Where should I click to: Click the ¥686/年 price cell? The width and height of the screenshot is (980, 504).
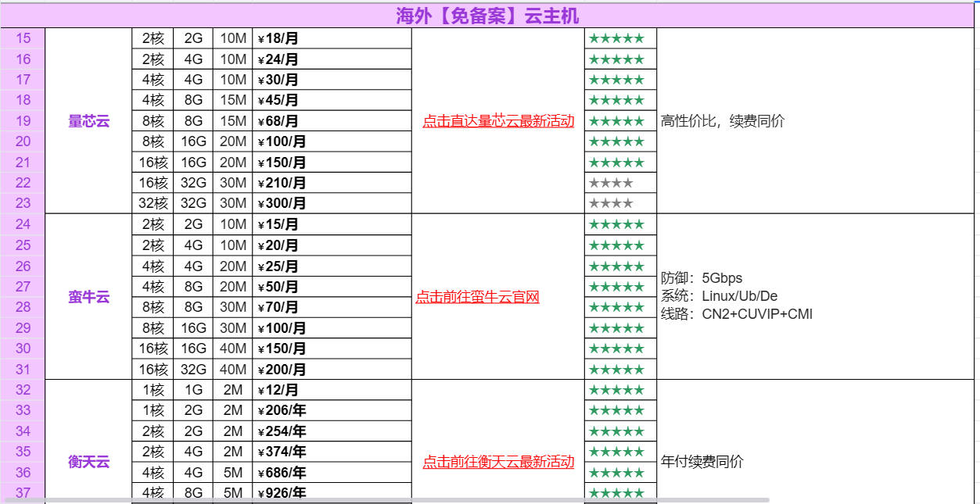tap(332, 472)
